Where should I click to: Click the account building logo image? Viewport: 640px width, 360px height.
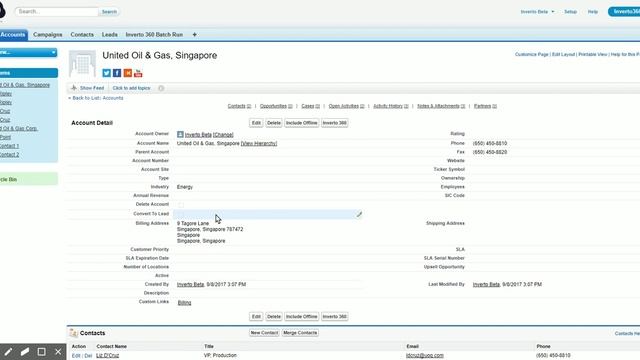[x=82, y=64]
